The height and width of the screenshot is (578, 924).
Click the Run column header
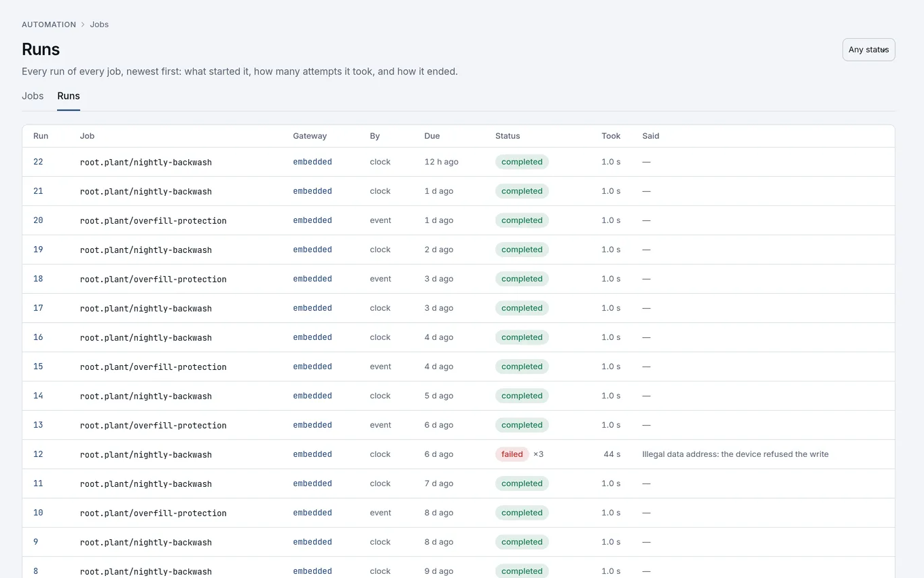click(x=41, y=136)
